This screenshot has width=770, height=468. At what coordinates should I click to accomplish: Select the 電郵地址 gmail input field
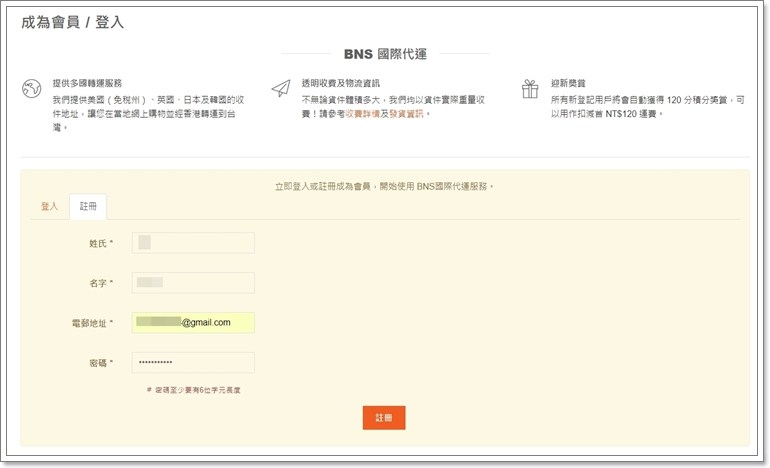pos(193,322)
